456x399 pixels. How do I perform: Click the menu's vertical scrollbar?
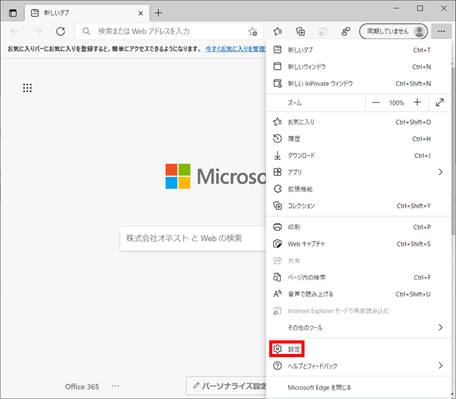[x=453, y=150]
